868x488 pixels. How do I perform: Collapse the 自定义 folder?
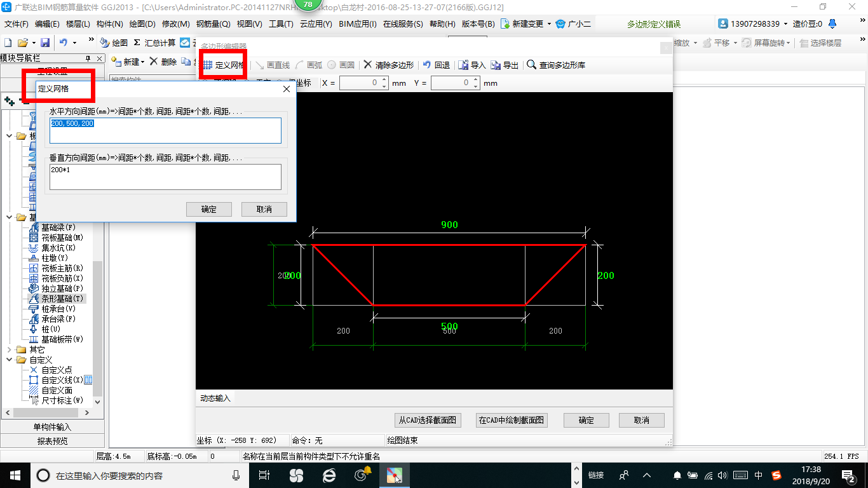(x=9, y=360)
